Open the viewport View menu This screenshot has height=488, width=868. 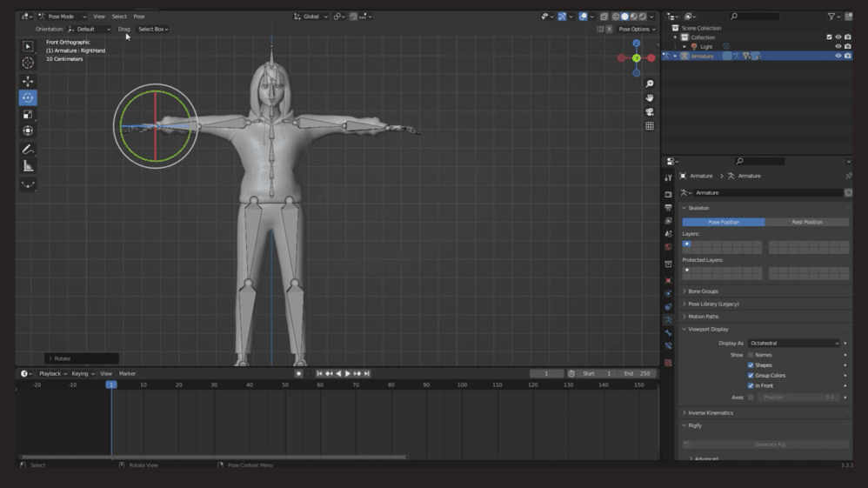(98, 17)
